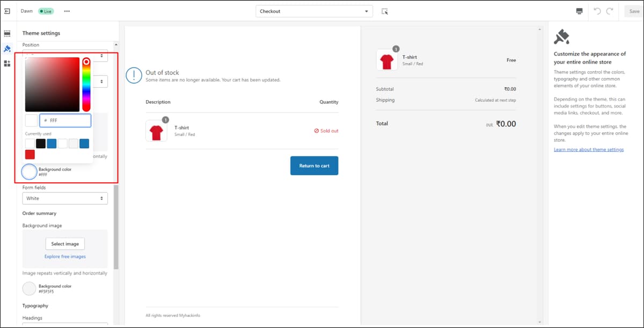Click the Return to cart button
644x328 pixels.
click(x=314, y=166)
